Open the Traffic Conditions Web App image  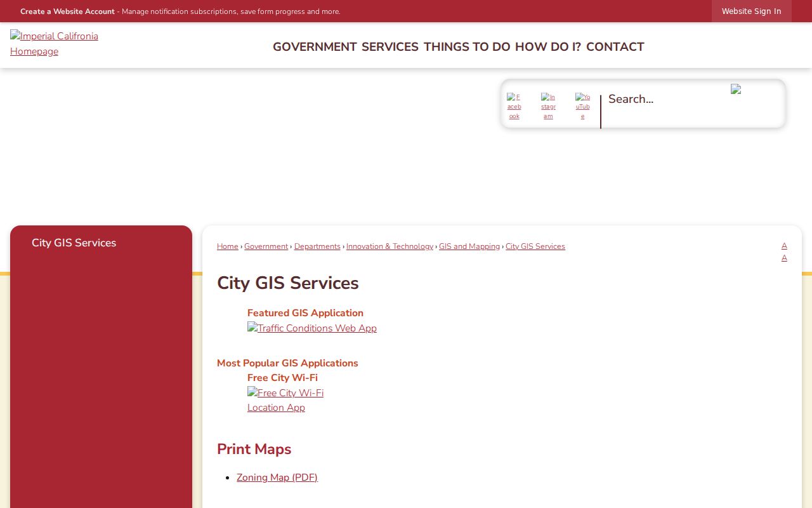(x=312, y=328)
